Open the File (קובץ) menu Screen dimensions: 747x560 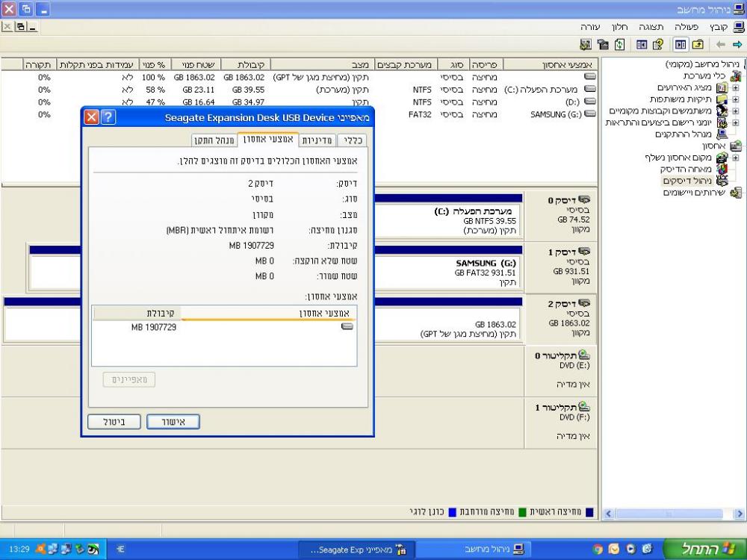coord(718,27)
